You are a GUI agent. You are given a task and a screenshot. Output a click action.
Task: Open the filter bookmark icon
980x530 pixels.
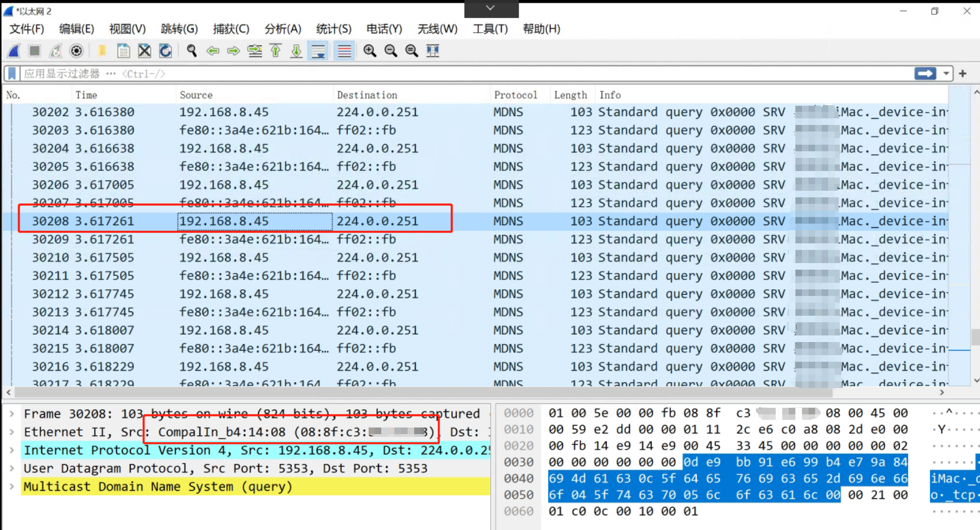pyautogui.click(x=12, y=73)
